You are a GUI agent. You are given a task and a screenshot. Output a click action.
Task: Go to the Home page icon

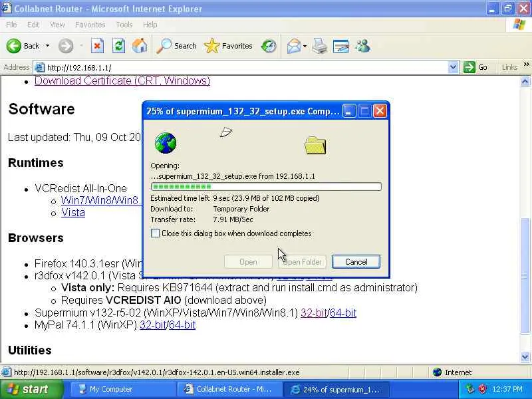point(140,46)
